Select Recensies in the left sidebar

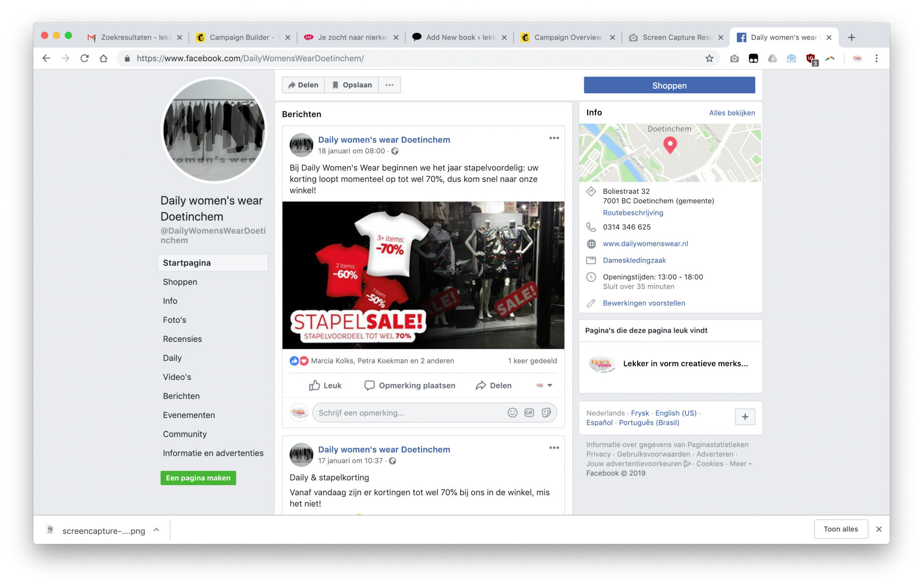click(x=182, y=339)
